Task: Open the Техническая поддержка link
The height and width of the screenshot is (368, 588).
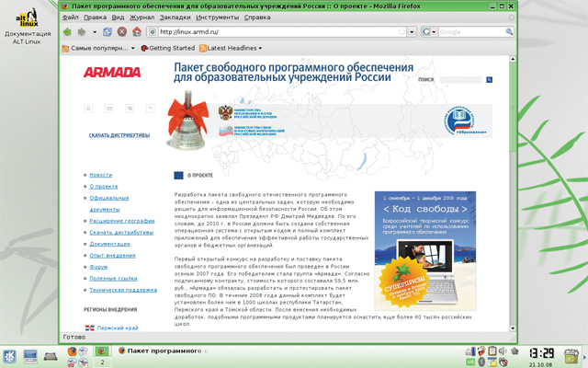Action: (x=123, y=290)
